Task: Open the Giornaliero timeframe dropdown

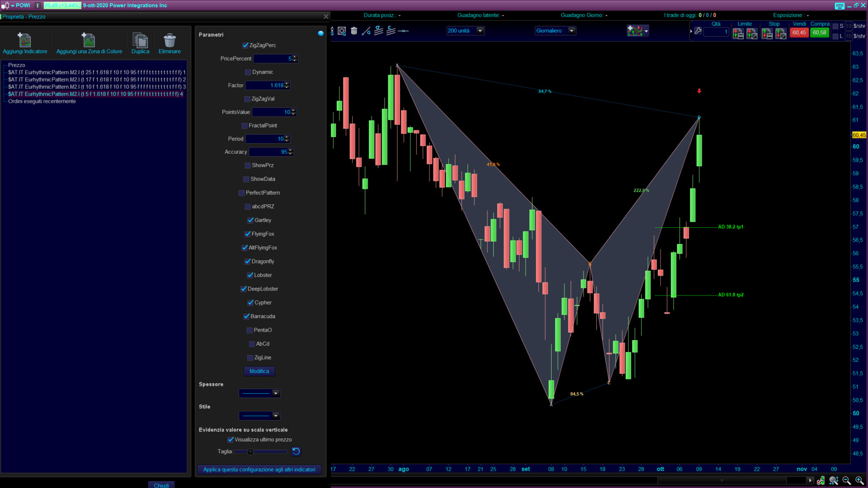Action: pyautogui.click(x=572, y=31)
